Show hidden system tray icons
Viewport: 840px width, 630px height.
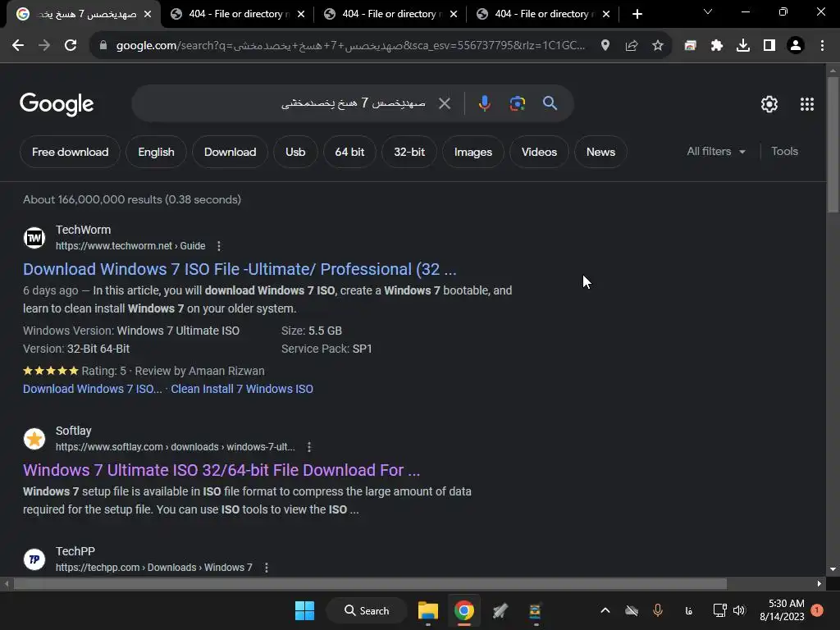(605, 610)
